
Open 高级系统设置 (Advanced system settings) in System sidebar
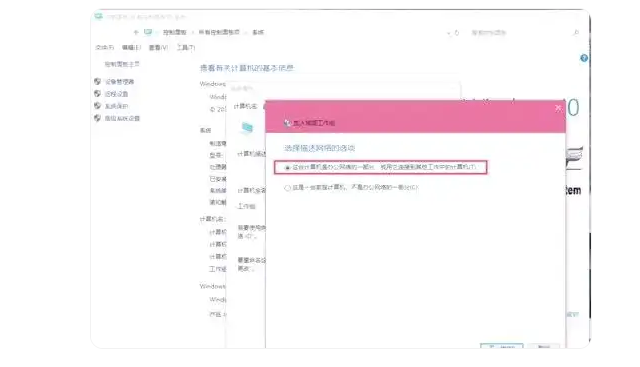(122, 118)
